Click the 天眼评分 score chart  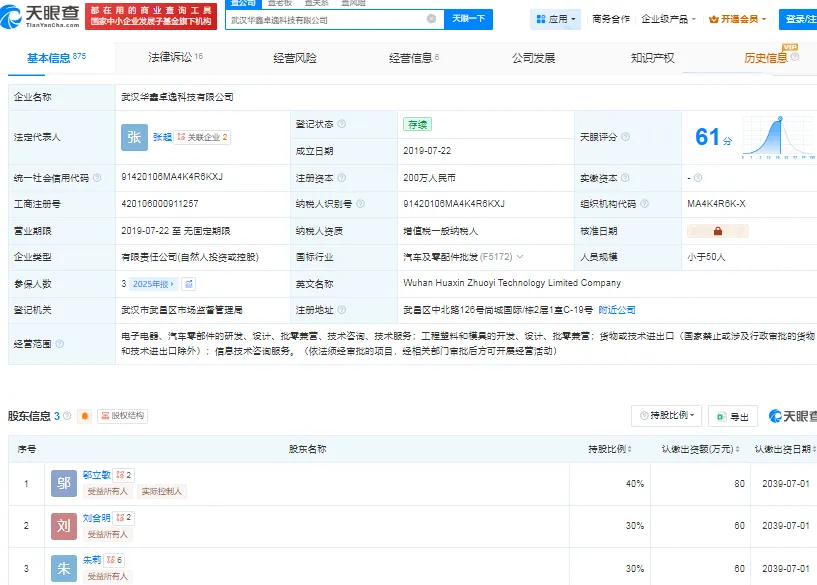[778, 138]
